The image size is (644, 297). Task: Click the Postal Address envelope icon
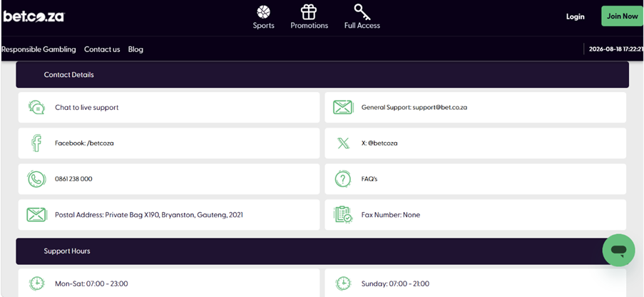[36, 215]
